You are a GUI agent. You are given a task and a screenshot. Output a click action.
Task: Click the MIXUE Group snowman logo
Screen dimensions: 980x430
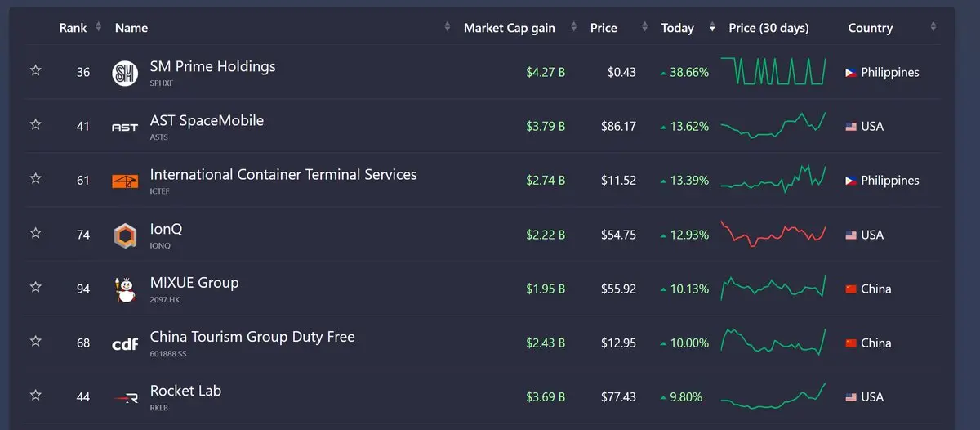[x=125, y=289]
